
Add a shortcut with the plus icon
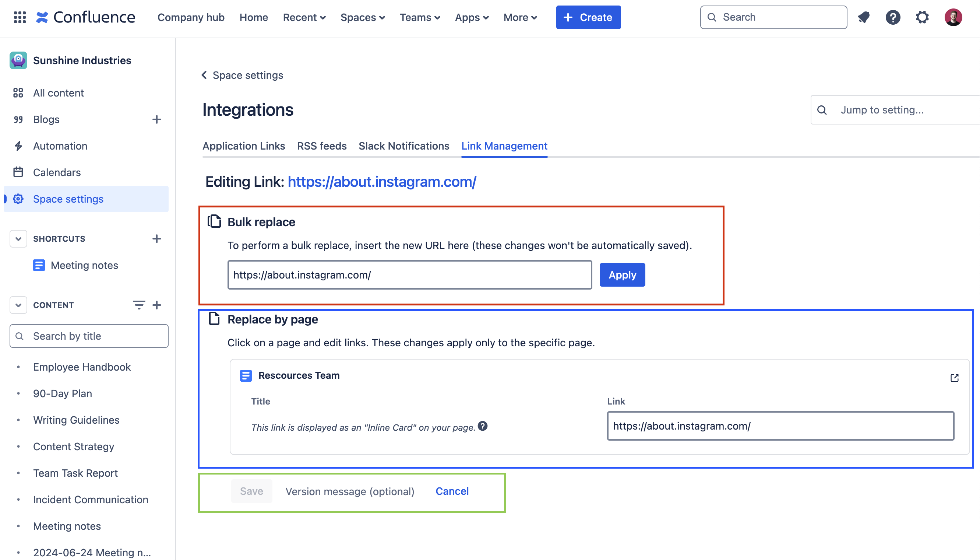(x=156, y=239)
